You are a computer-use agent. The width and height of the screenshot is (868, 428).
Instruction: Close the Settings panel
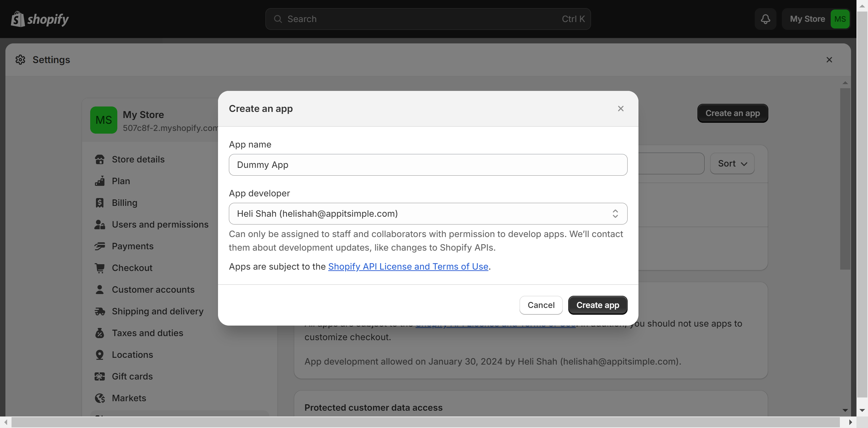coord(829,60)
